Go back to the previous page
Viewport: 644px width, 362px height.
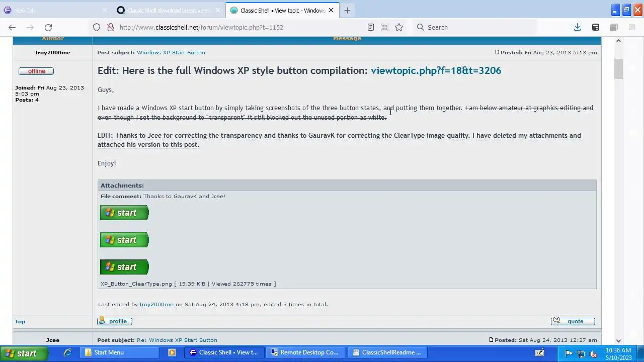12,27
